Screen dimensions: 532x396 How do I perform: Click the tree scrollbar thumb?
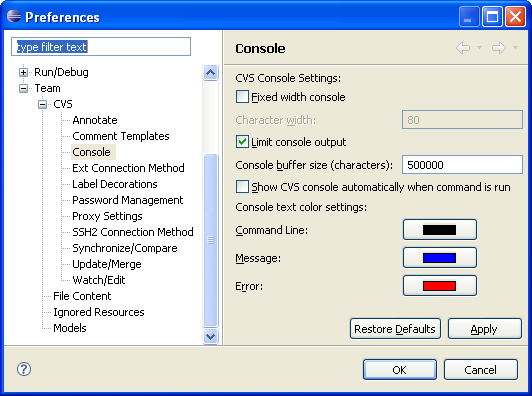(x=210, y=240)
